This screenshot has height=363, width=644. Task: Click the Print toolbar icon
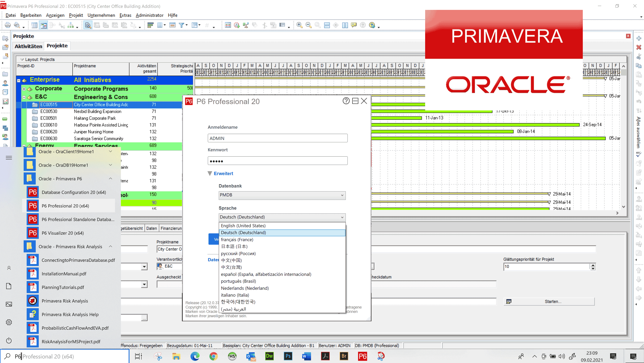pos(8,25)
